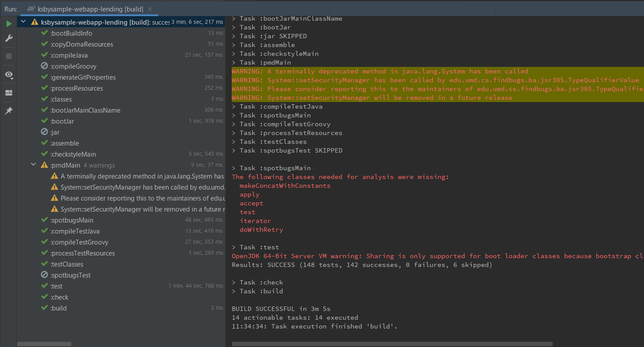Click the green checkmark next to :build
Screen dimensions: 644x347
coord(44,308)
